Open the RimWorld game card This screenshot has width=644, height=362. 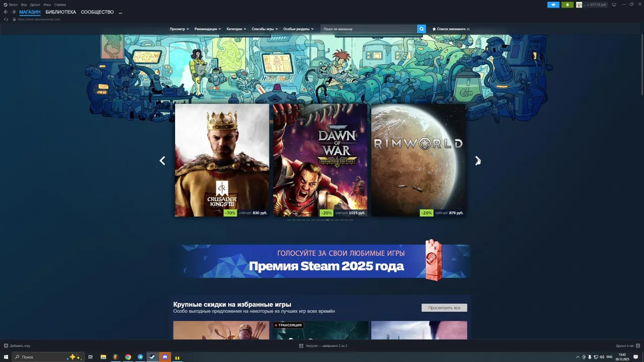click(x=418, y=160)
